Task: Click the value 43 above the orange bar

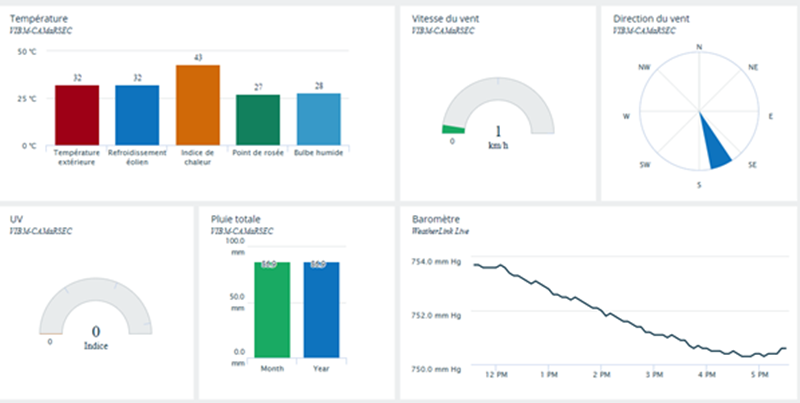Action: (x=198, y=58)
